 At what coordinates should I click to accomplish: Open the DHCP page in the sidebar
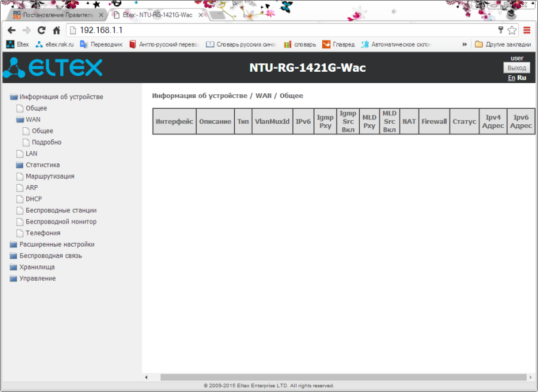29,198
